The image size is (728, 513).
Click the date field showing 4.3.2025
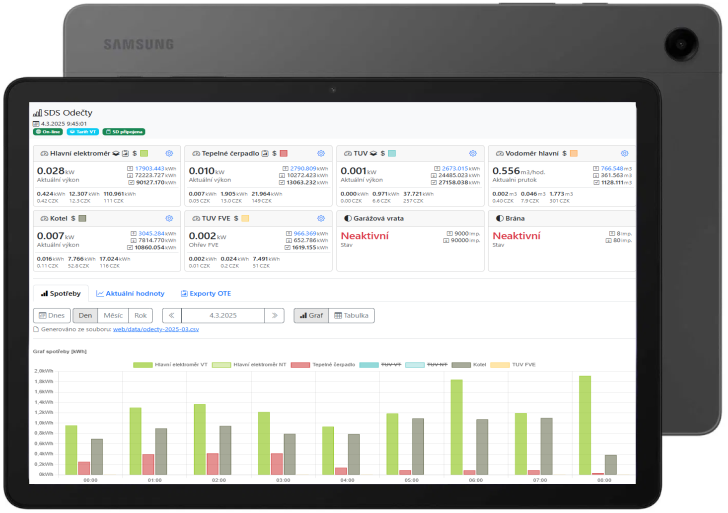(x=223, y=315)
